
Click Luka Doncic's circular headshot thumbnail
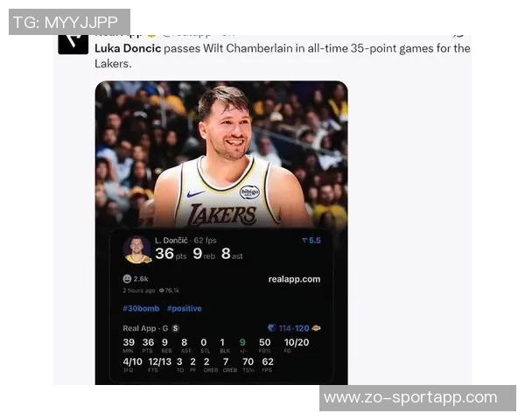(137, 249)
